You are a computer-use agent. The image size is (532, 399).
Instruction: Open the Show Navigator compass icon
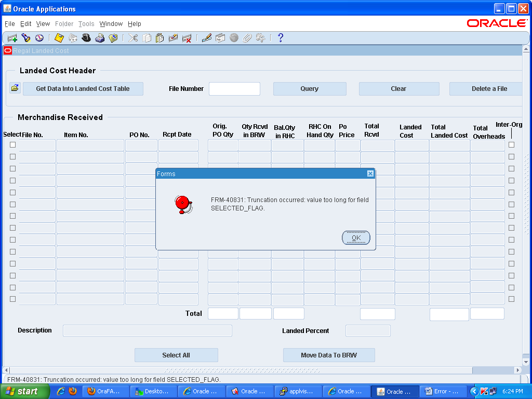pyautogui.click(x=39, y=38)
